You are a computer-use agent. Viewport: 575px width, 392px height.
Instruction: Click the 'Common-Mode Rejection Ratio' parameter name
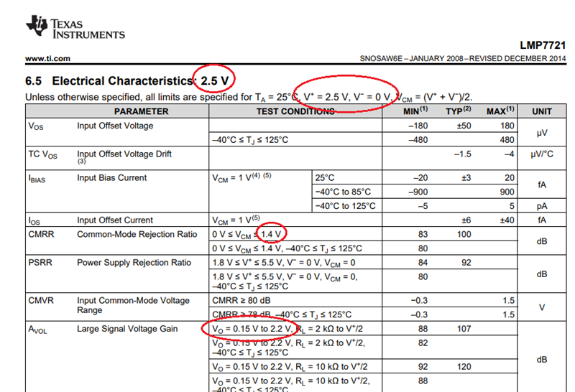point(137,235)
